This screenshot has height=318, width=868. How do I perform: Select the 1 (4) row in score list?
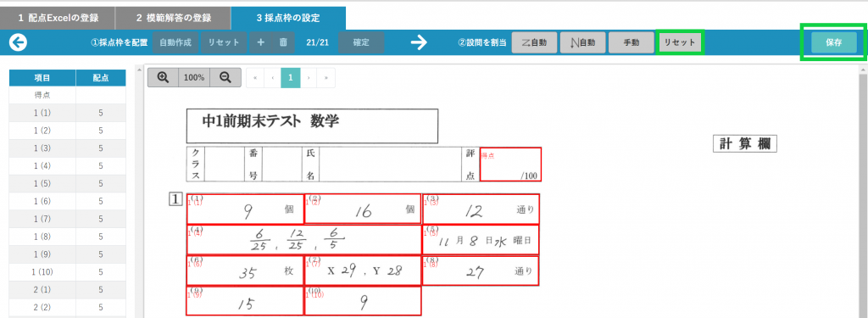[68, 165]
